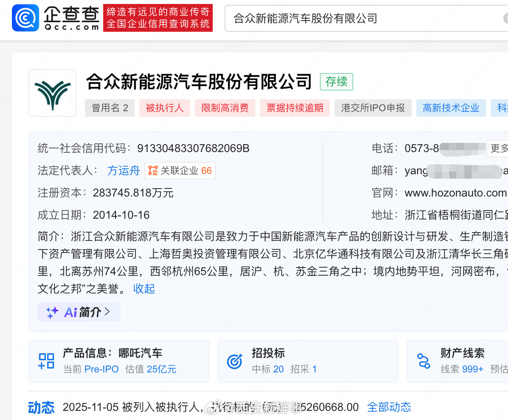Click the 存续 status badge
Image resolution: width=508 pixels, height=420 pixels.
pos(337,82)
